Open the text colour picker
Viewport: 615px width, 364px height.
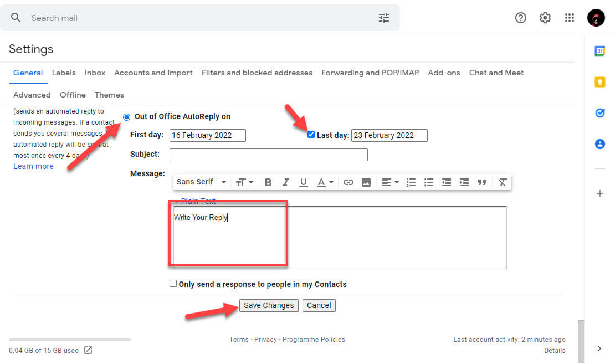pos(325,182)
